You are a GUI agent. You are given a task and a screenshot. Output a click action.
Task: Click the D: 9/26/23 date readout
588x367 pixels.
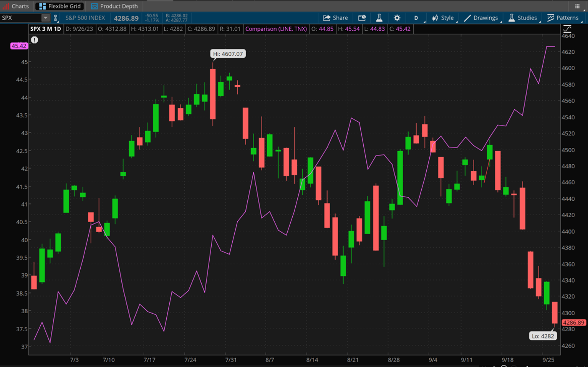(x=79, y=29)
